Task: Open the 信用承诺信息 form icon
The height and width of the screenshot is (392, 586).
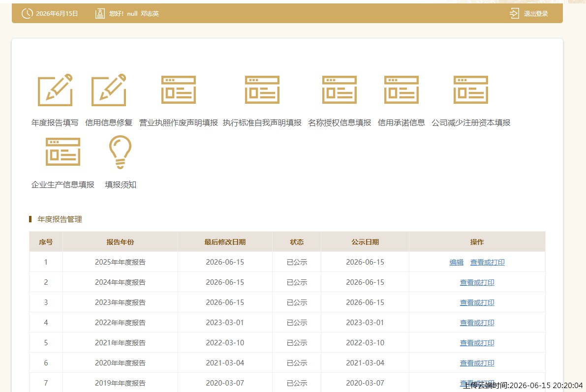Action: pyautogui.click(x=401, y=90)
